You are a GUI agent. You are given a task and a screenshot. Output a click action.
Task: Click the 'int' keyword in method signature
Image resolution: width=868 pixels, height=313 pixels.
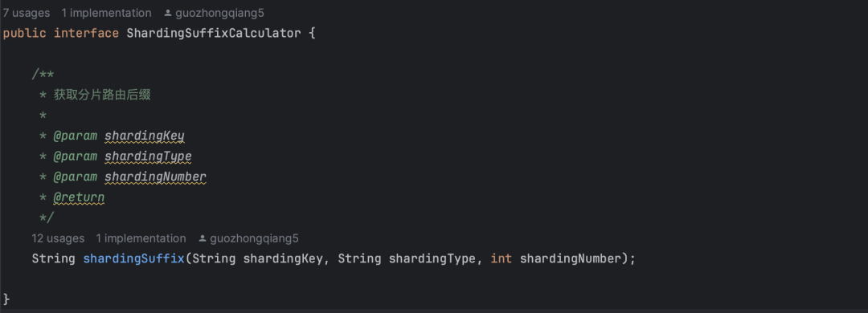[x=502, y=258]
